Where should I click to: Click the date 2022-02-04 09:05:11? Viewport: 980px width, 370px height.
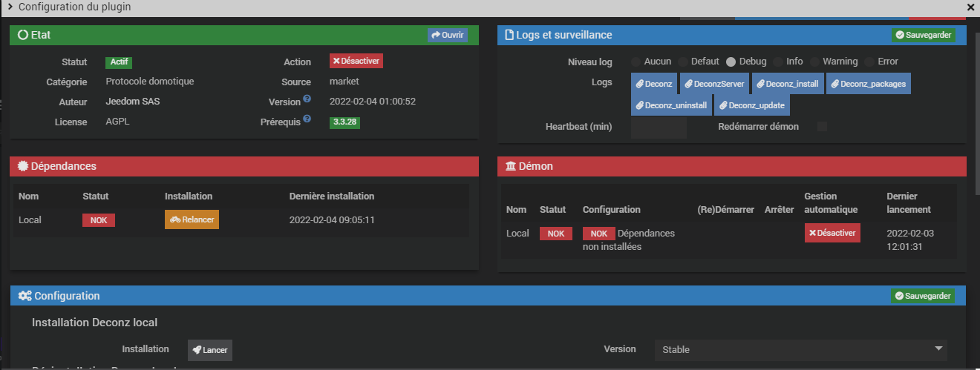[x=332, y=220]
